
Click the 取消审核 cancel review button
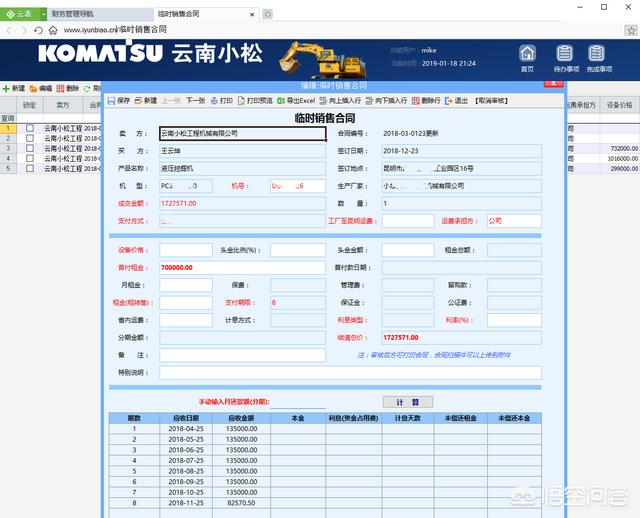point(492,101)
